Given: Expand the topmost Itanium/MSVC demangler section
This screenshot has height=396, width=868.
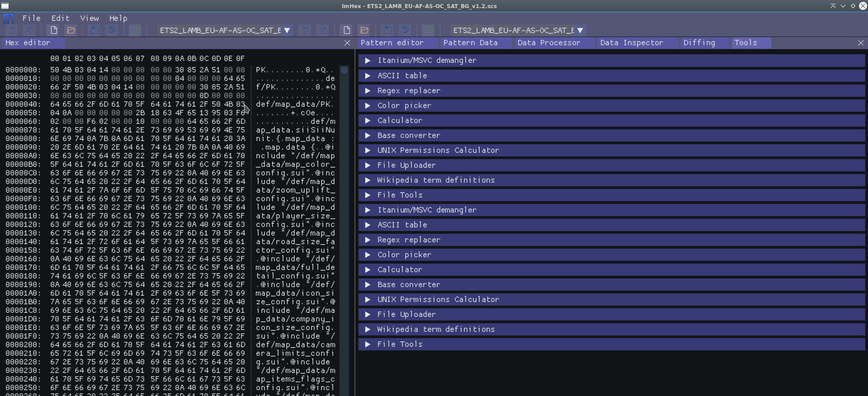Looking at the screenshot, I should coord(612,61).
